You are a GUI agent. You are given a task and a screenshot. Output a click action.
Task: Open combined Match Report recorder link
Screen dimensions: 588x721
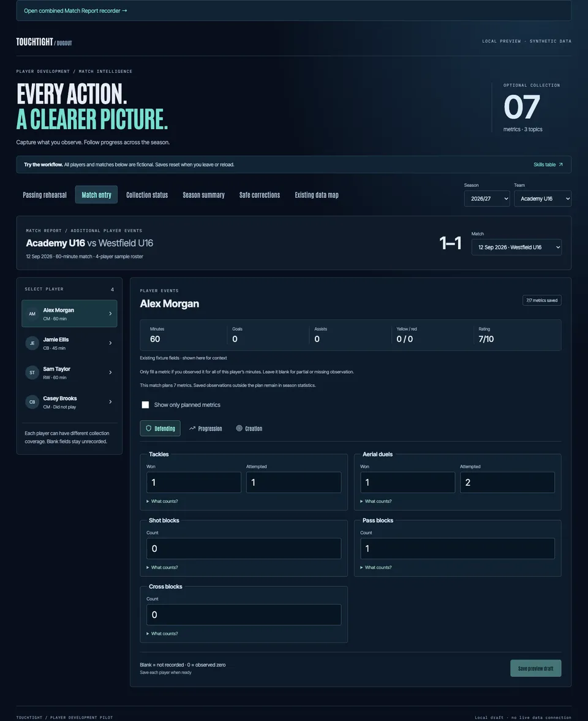pos(75,10)
